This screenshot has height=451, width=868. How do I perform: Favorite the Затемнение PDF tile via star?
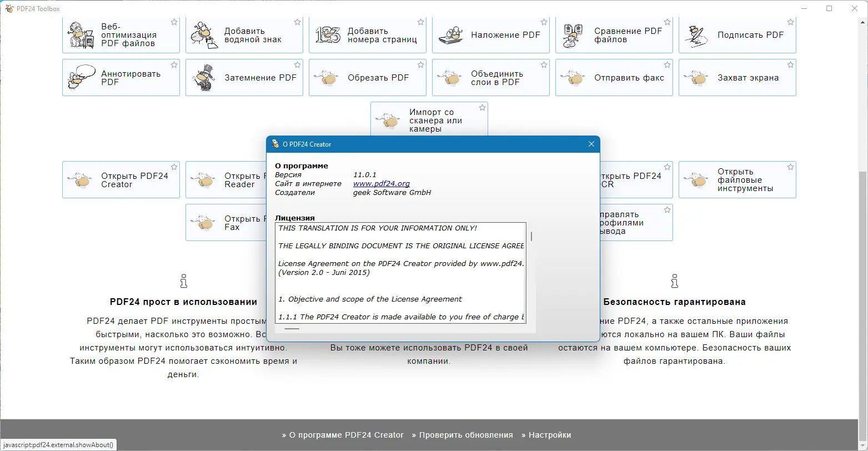(x=298, y=65)
